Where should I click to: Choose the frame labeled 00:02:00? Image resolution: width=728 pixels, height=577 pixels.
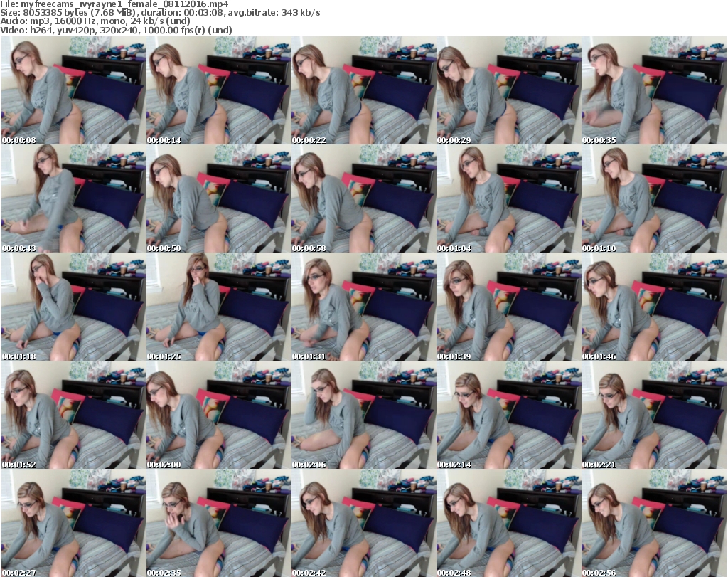[219, 415]
